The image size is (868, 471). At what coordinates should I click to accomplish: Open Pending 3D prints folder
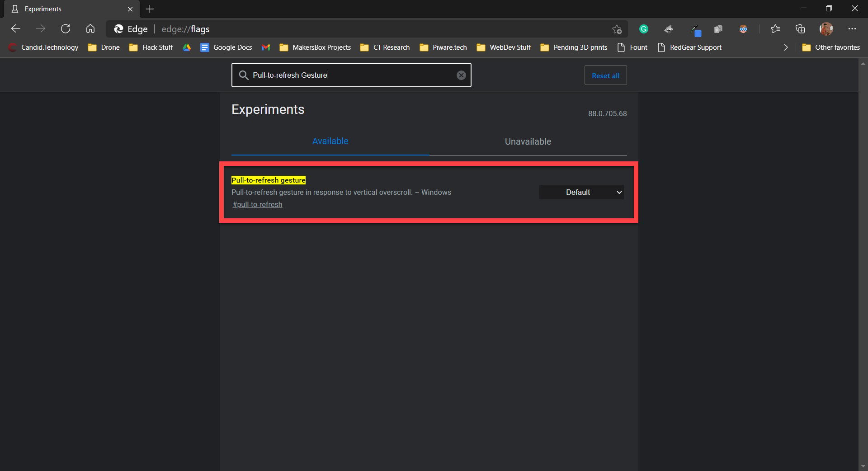(x=574, y=47)
